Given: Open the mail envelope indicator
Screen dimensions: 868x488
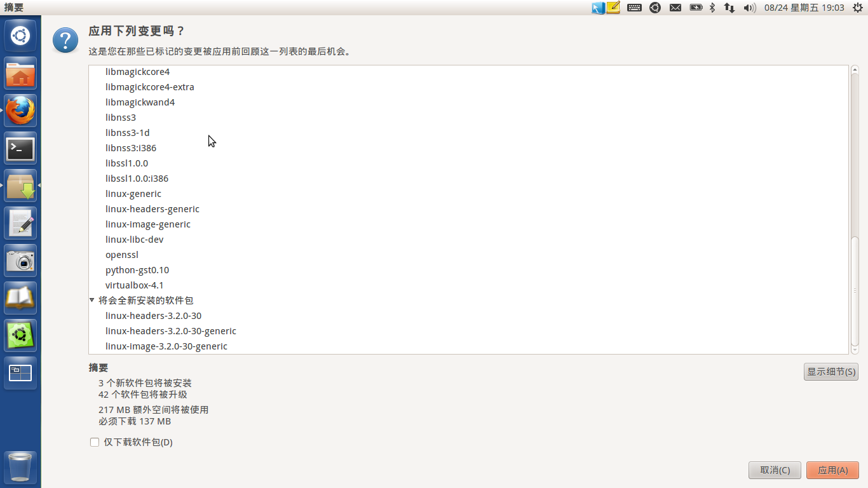Looking at the screenshot, I should 675,8.
